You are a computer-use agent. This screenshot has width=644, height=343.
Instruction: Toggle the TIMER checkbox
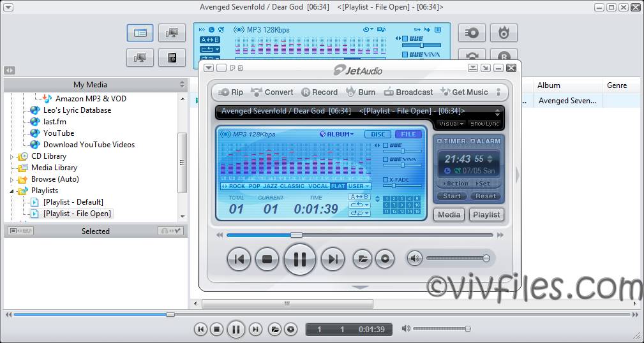tap(440, 141)
